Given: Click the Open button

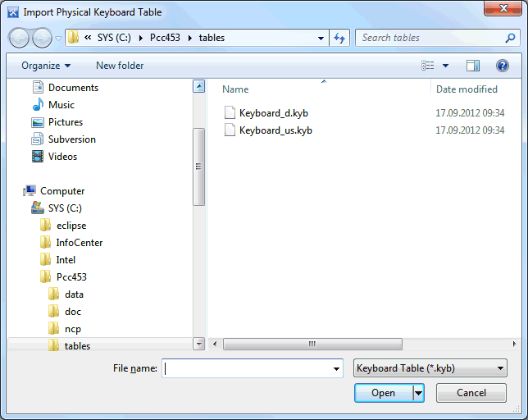Looking at the screenshot, I should [384, 393].
